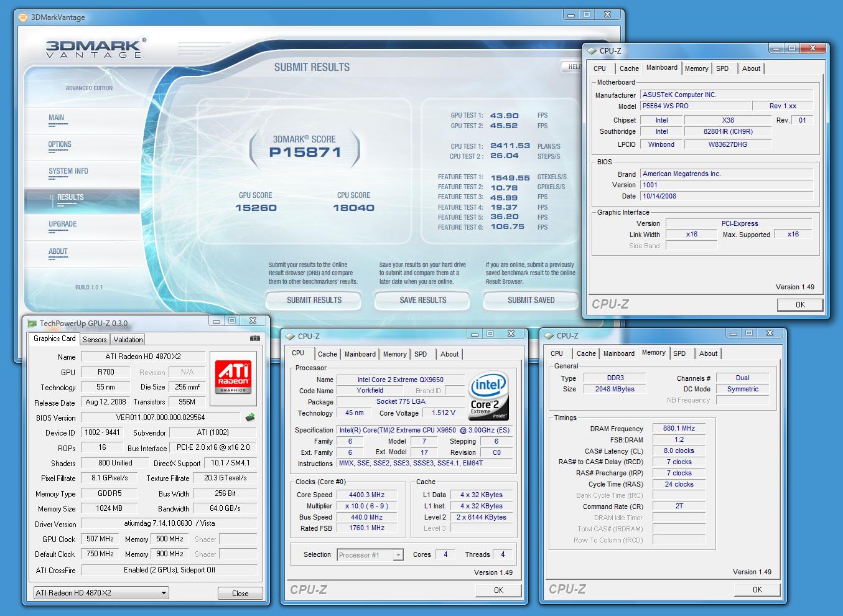Click the BIOS date 10/14/2008
The width and height of the screenshot is (843, 616).
click(727, 197)
